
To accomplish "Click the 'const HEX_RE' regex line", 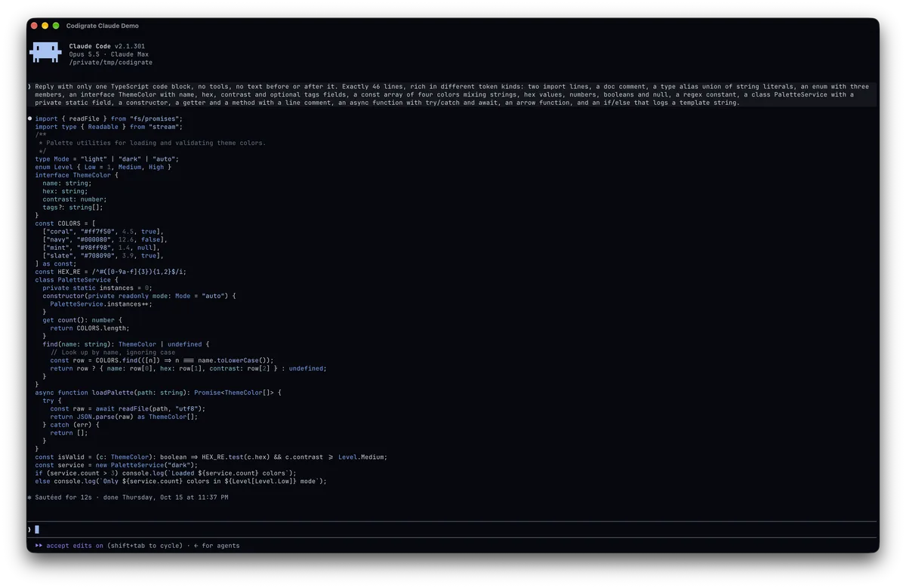I will pos(111,272).
